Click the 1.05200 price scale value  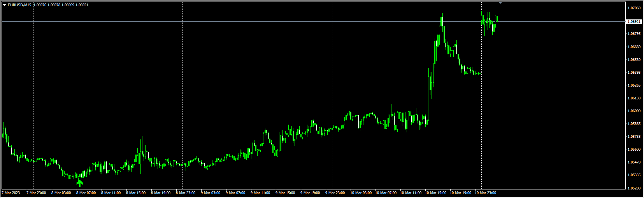(634, 188)
